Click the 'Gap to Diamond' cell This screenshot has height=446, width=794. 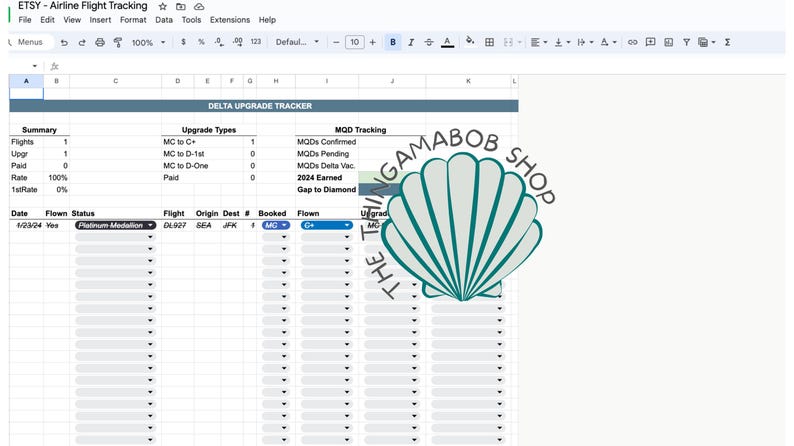point(327,189)
